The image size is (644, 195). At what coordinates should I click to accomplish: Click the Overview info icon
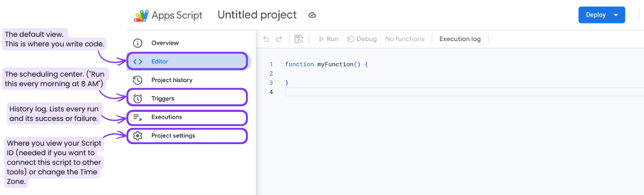(x=138, y=43)
